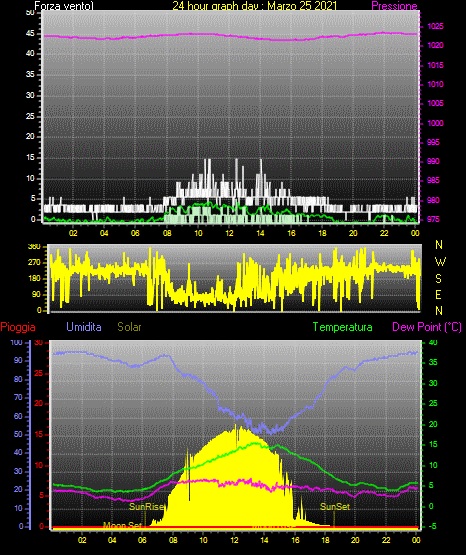466x555 pixels.
Task: Click the SunRise marker label
Action: (146, 507)
